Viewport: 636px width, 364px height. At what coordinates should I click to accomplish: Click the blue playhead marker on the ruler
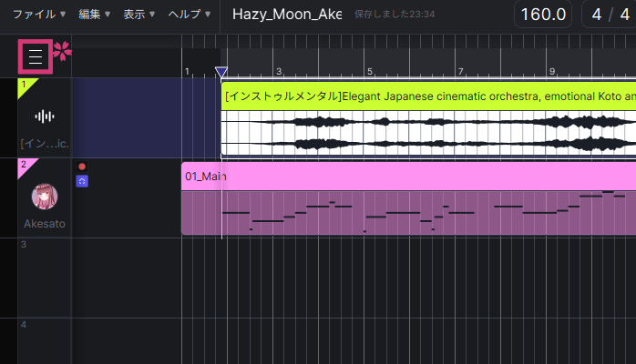point(221,72)
